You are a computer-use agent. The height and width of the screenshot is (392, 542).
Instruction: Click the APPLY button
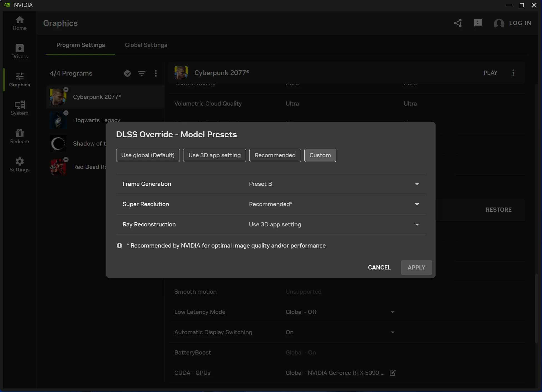[416, 268]
